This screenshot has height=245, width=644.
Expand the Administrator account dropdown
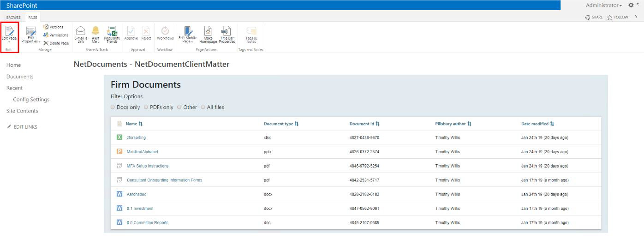[604, 5]
